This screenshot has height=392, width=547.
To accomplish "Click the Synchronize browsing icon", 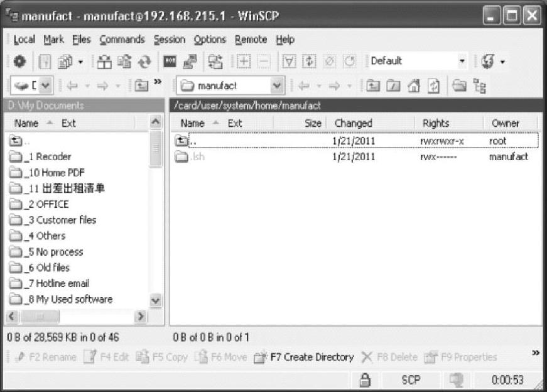I will [215, 62].
